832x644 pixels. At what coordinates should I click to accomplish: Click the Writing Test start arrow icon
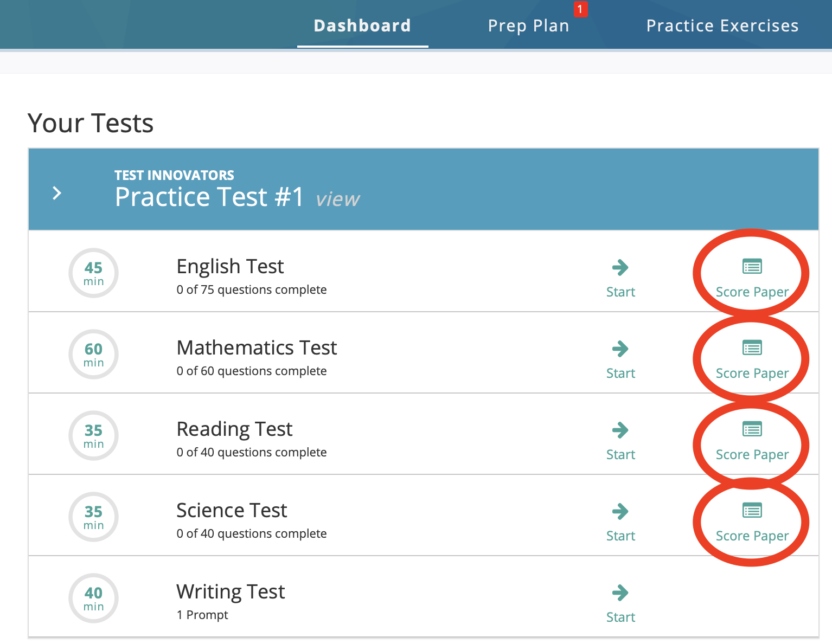(620, 593)
